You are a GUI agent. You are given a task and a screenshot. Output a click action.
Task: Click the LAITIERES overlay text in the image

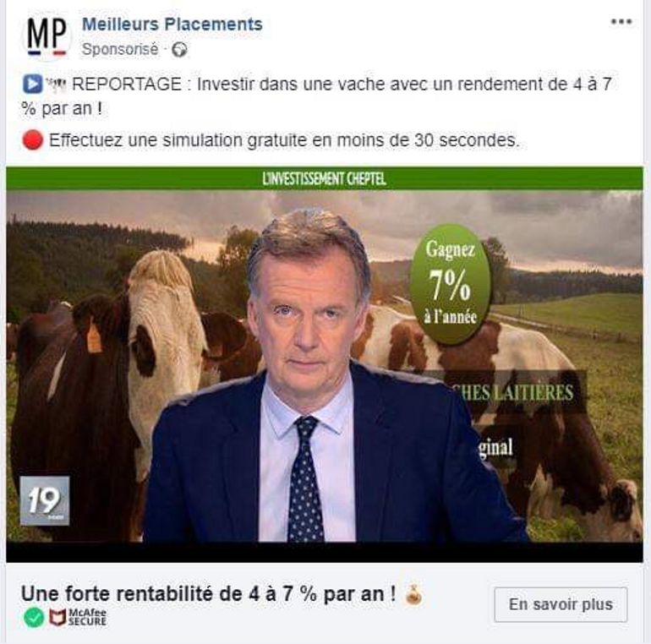click(517, 392)
